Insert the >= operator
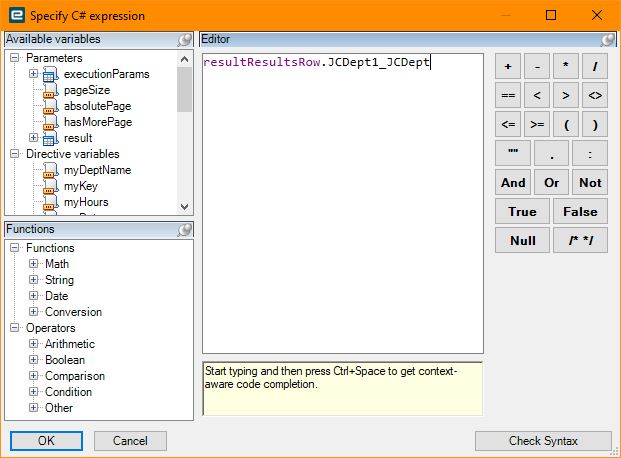Screen dimensions: 621x458 point(537,124)
